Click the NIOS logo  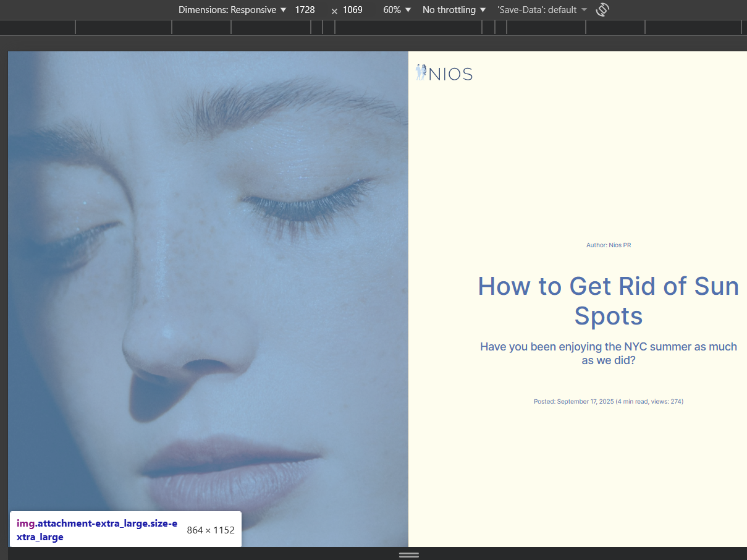tap(444, 74)
